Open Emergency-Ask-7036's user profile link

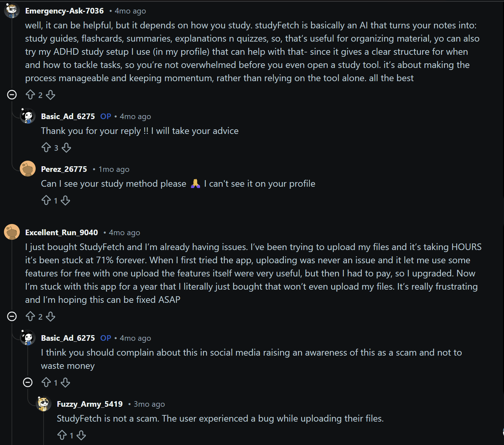pyautogui.click(x=64, y=11)
